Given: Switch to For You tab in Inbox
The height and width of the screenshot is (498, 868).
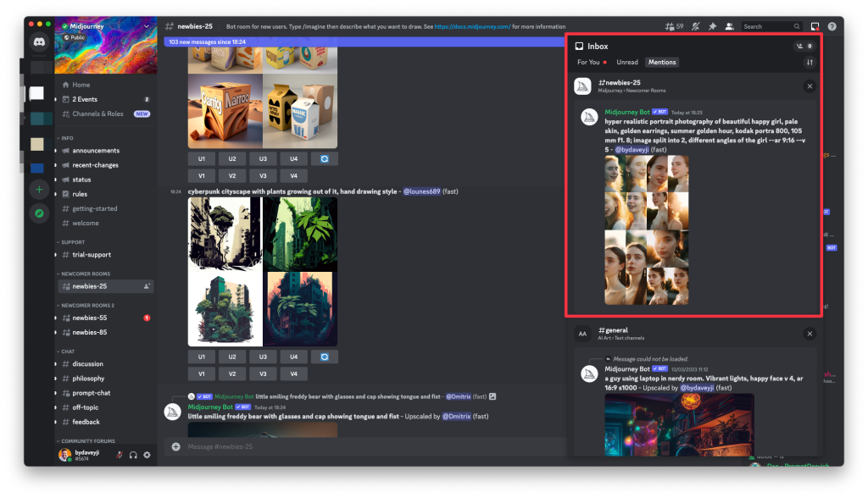Looking at the screenshot, I should click(x=592, y=62).
